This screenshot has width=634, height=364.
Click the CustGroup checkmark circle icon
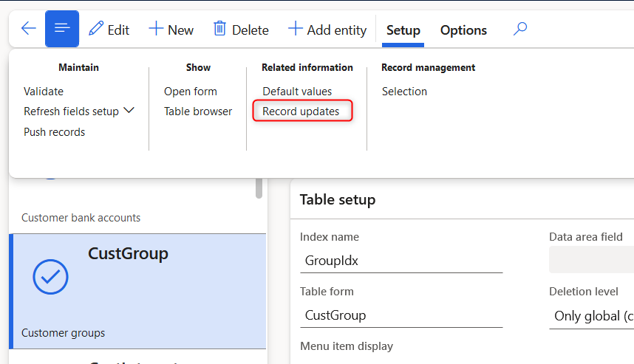tap(50, 277)
